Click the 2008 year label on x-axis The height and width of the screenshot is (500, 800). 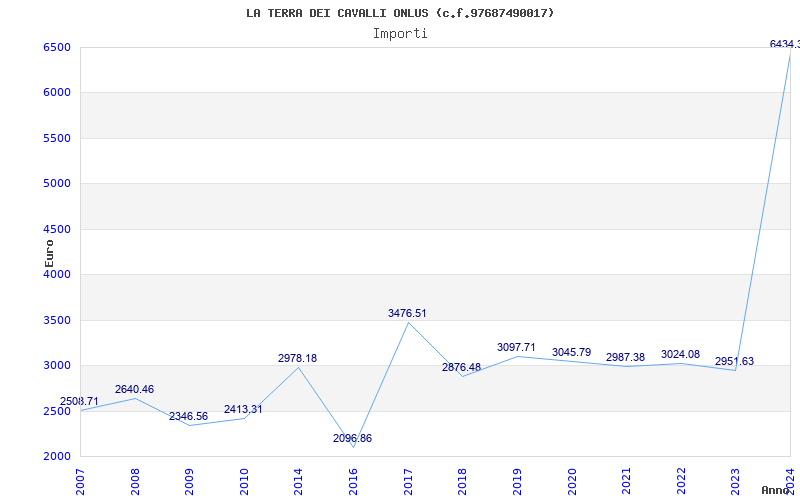point(135,482)
